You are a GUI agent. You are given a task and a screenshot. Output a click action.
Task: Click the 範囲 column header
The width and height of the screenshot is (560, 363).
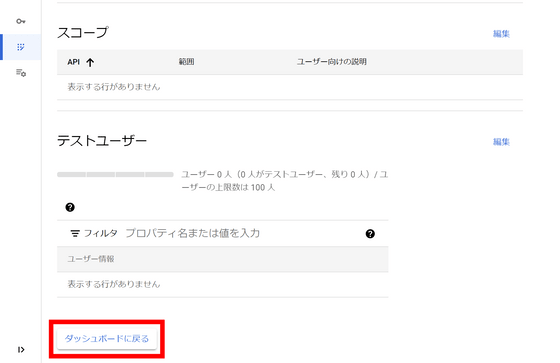point(186,62)
